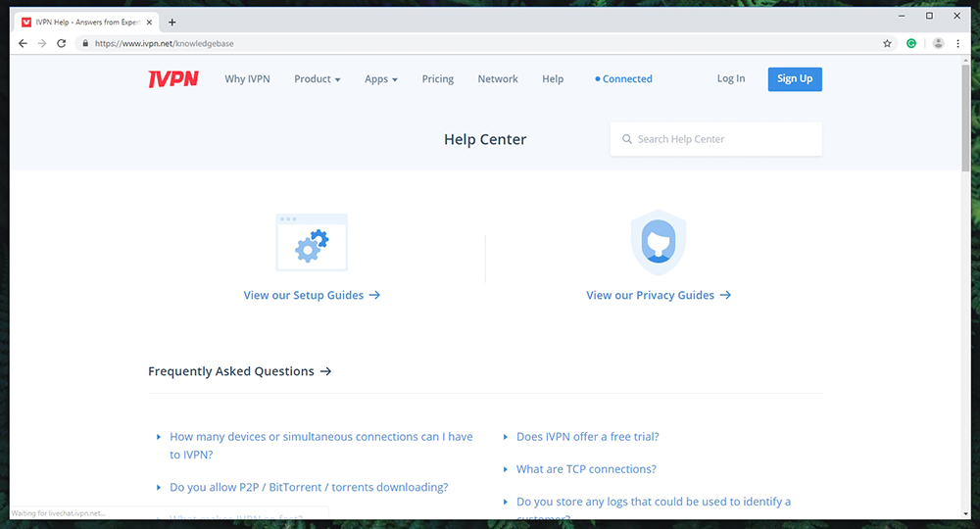Click the Privacy Guides shield illustration

pyautogui.click(x=659, y=243)
